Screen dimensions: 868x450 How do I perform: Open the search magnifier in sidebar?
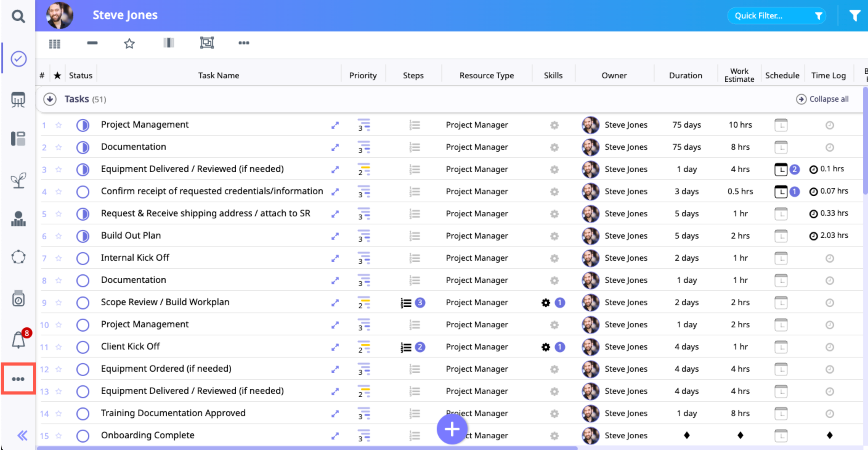pos(18,16)
